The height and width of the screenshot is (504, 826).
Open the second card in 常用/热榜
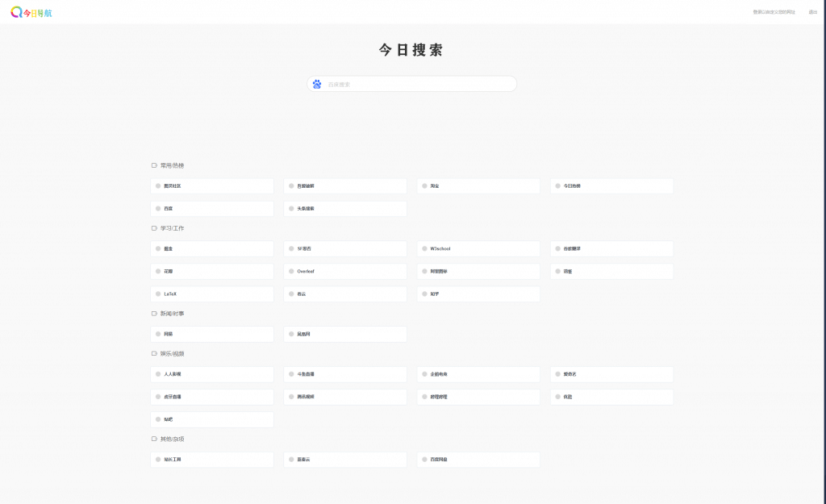pos(345,186)
